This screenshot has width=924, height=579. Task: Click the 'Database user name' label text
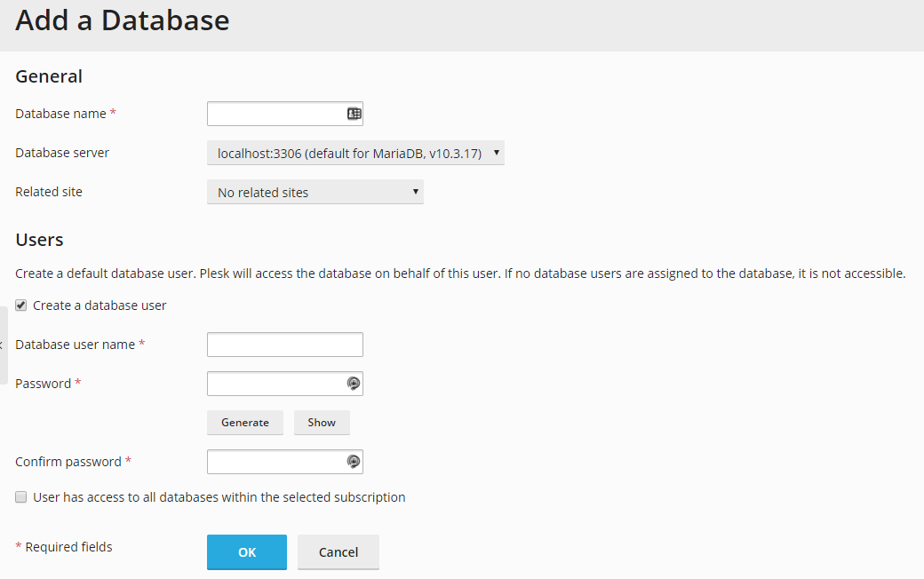[75, 345]
